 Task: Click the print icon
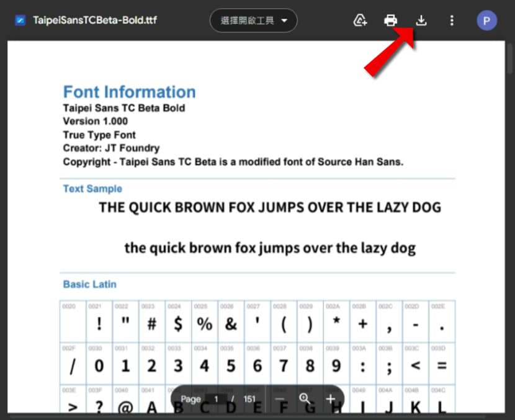390,20
